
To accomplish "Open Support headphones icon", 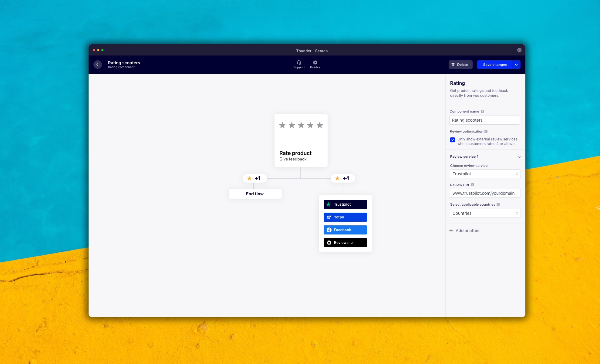I will coord(299,62).
